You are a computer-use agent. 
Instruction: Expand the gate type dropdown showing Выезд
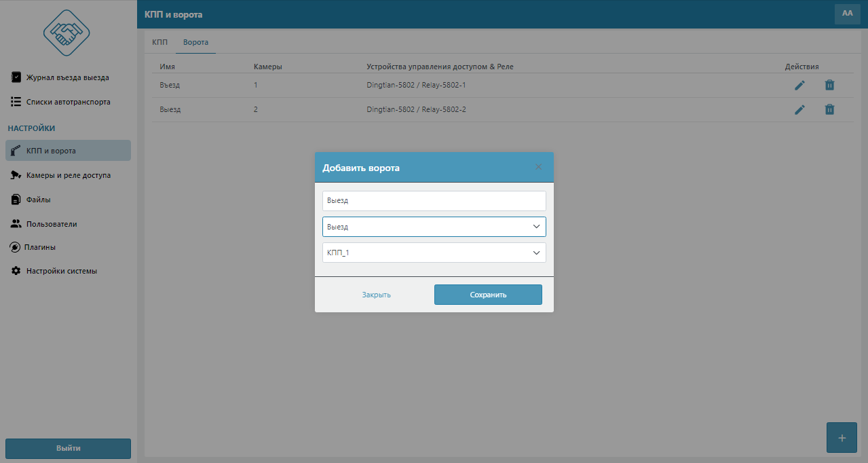click(434, 227)
